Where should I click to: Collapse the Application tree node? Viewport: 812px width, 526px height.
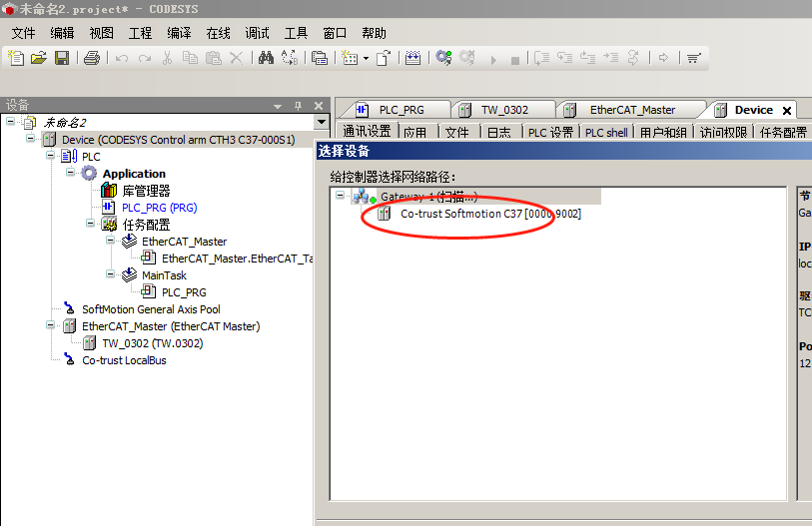(71, 173)
